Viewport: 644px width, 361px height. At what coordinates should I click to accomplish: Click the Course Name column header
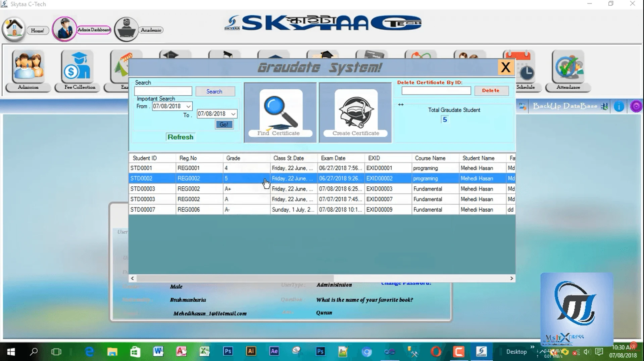coord(435,158)
